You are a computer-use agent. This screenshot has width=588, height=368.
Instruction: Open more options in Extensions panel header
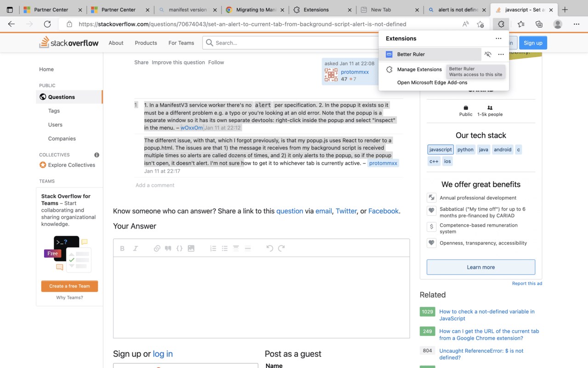click(x=498, y=39)
